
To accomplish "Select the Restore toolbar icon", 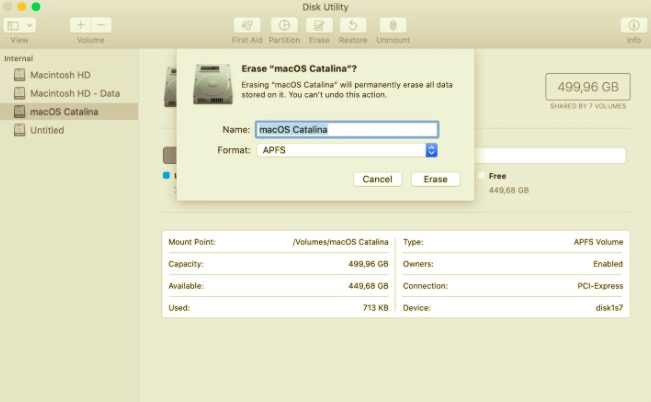I will tap(353, 25).
